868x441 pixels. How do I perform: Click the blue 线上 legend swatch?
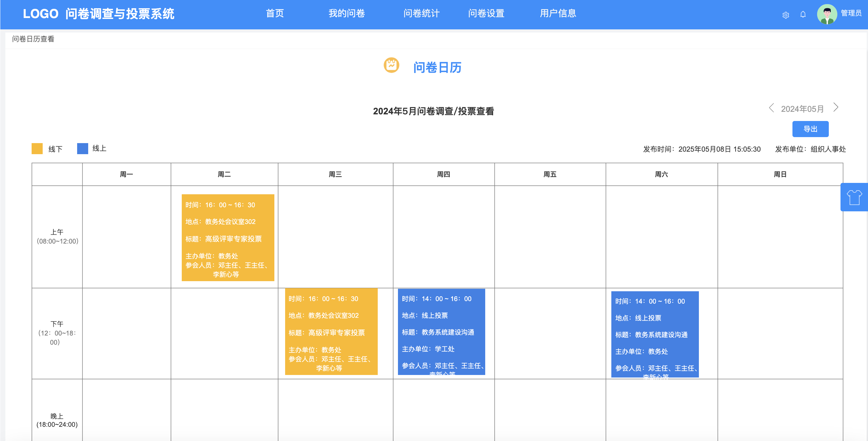point(83,148)
